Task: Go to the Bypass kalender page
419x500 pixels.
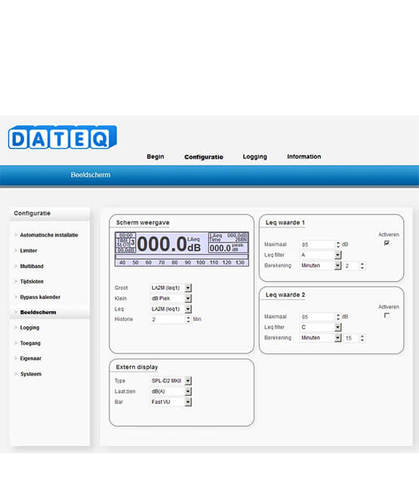Action: (x=40, y=297)
